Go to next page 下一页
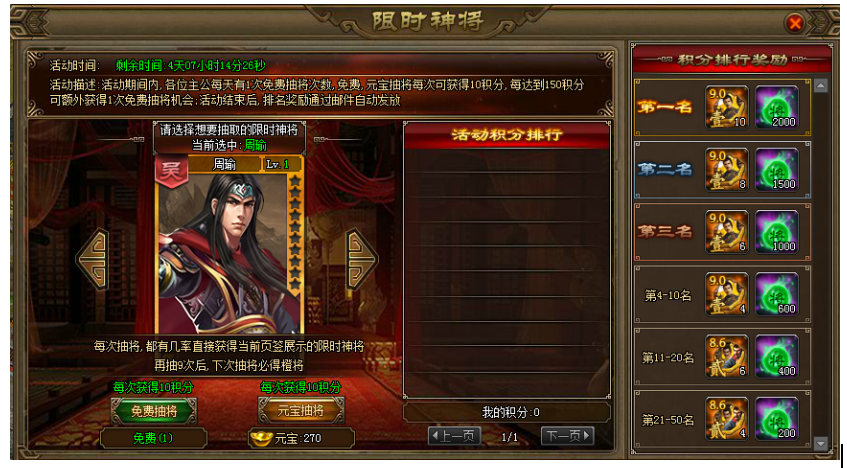847x468 pixels. pyautogui.click(x=567, y=436)
